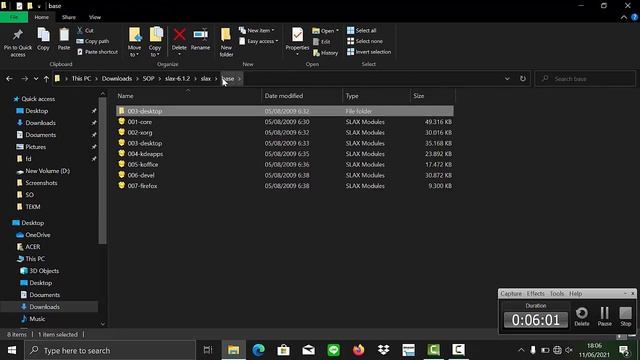Select the 001-core module file
This screenshot has height=360, width=640.
point(284,122)
